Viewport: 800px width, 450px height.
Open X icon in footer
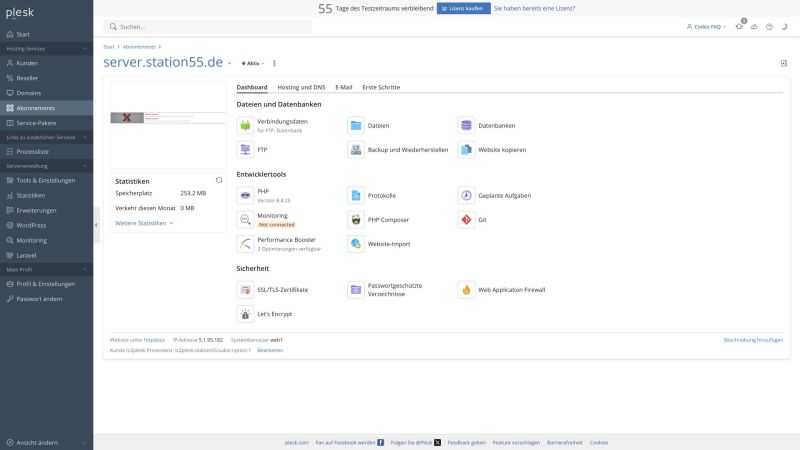point(437,442)
